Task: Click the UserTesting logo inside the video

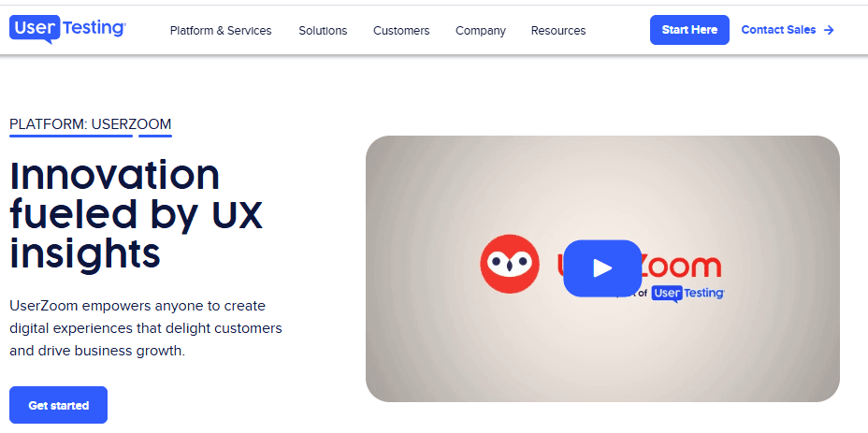Action: coord(687,294)
